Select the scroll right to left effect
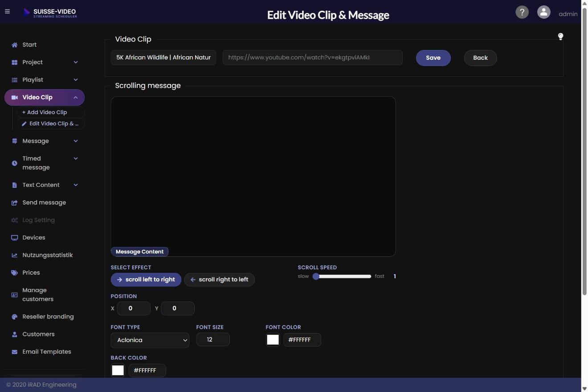This screenshot has width=588, height=392. [219, 280]
